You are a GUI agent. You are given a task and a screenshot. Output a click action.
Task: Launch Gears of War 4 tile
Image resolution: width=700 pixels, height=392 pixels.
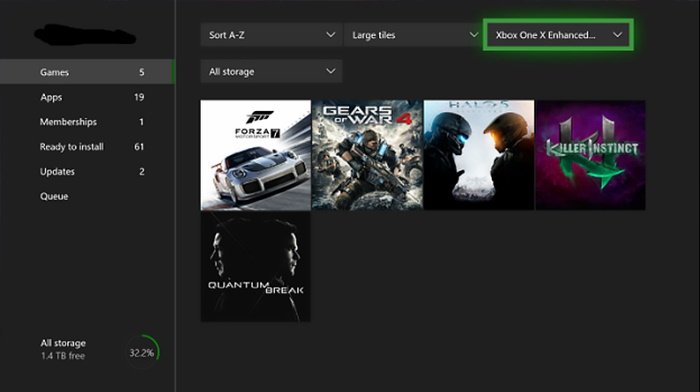367,155
